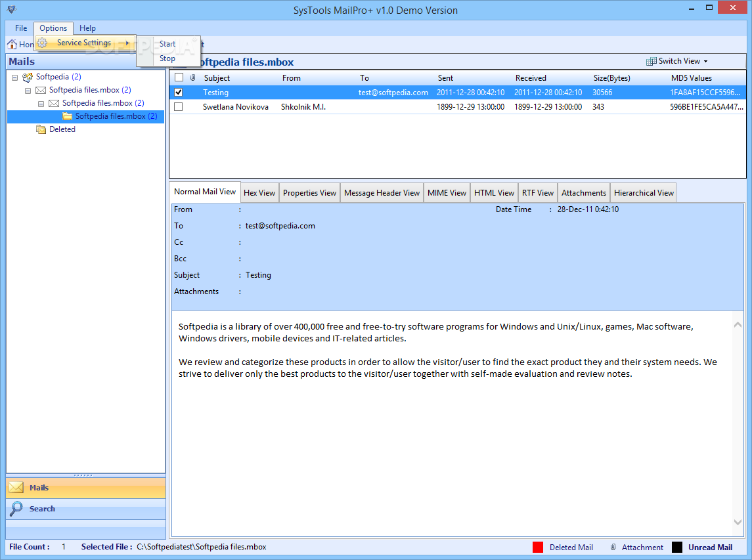
Task: Select the Swetlana Novikova email row
Action: tap(458, 106)
